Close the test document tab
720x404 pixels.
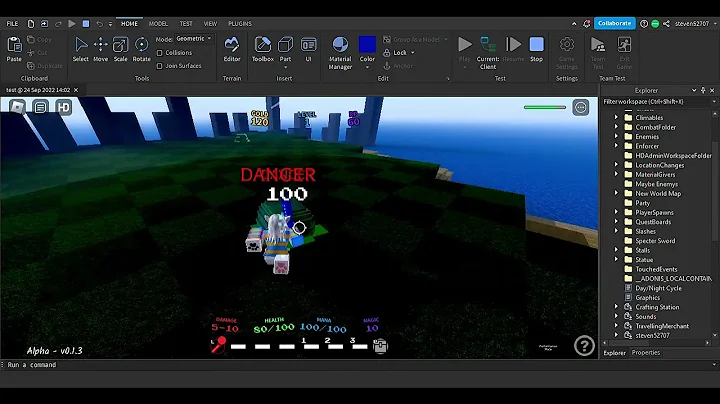76,90
